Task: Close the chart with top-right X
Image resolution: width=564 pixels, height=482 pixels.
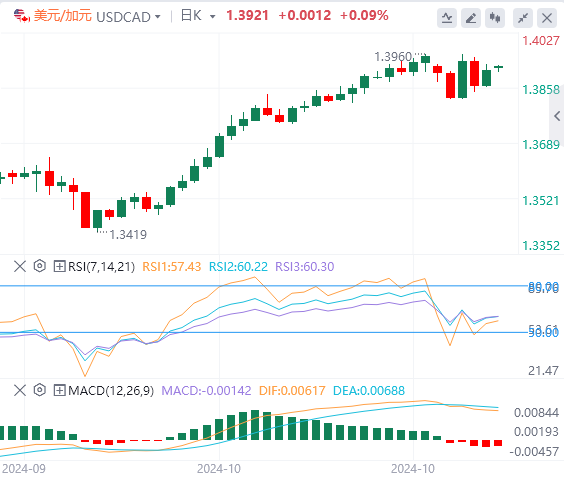Action: coord(547,18)
